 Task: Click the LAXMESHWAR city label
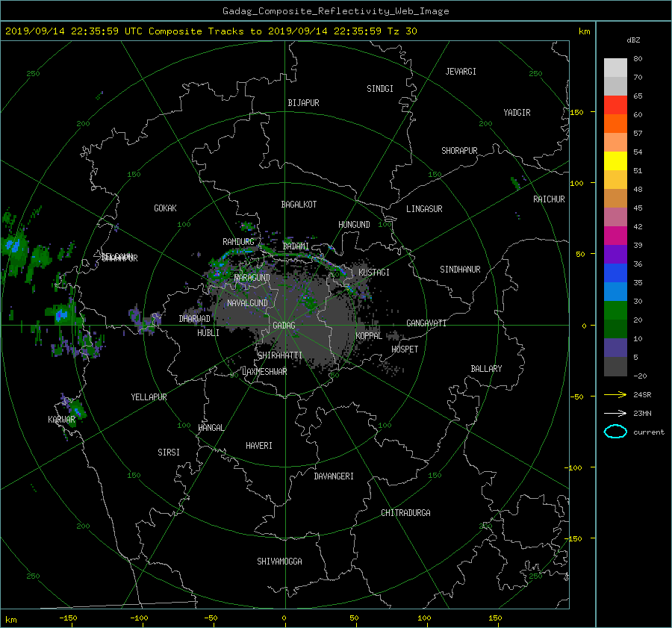click(264, 372)
